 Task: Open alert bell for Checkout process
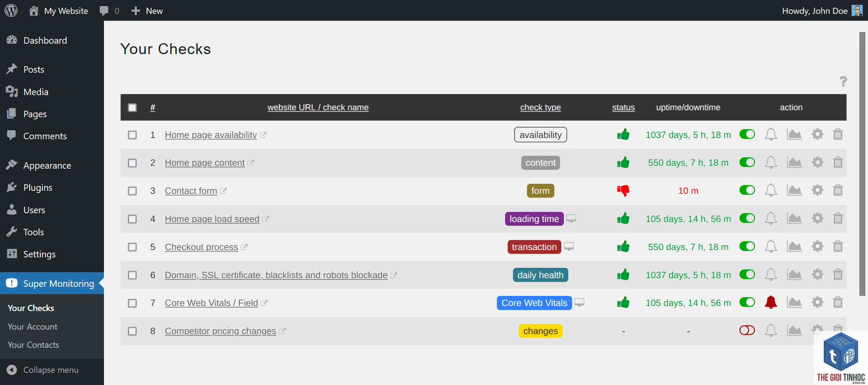tap(771, 247)
